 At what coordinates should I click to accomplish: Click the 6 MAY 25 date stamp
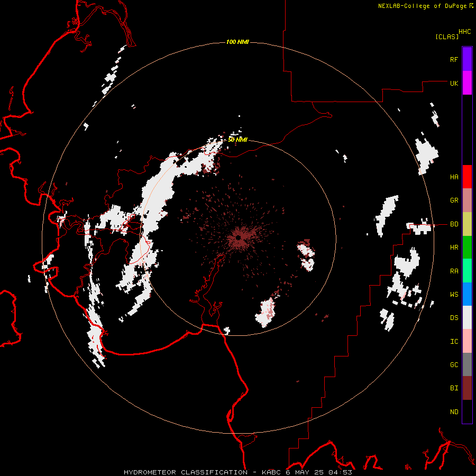305,472
